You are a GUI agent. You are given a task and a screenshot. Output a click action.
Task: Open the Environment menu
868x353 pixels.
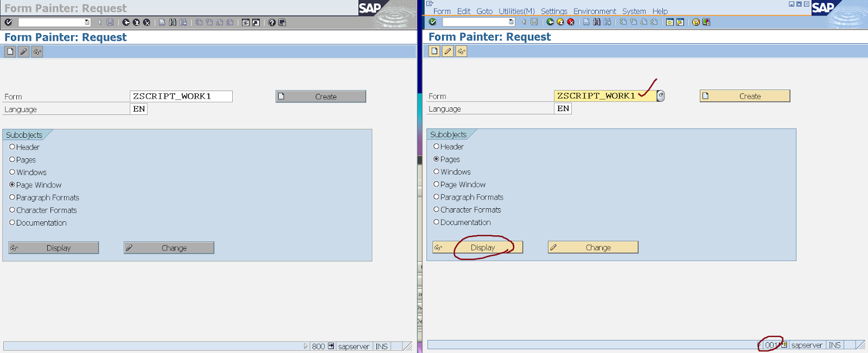[x=595, y=11]
